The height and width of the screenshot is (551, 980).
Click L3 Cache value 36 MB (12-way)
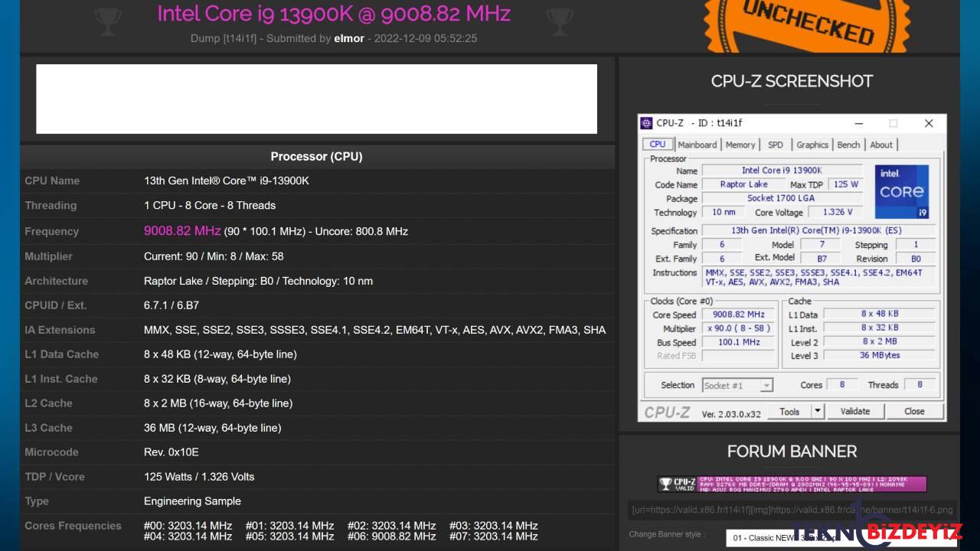point(213,428)
